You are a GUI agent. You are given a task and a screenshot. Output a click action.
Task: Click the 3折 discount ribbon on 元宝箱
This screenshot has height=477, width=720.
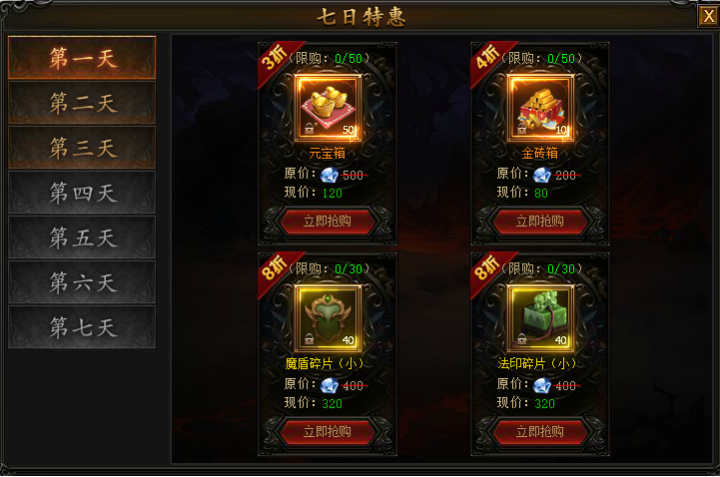point(275,60)
